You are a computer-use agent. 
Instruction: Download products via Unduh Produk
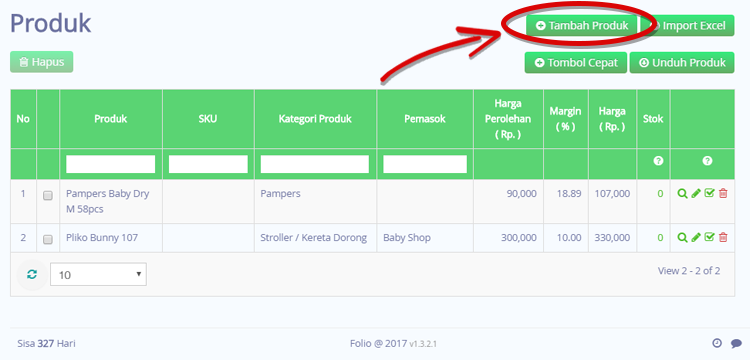682,63
